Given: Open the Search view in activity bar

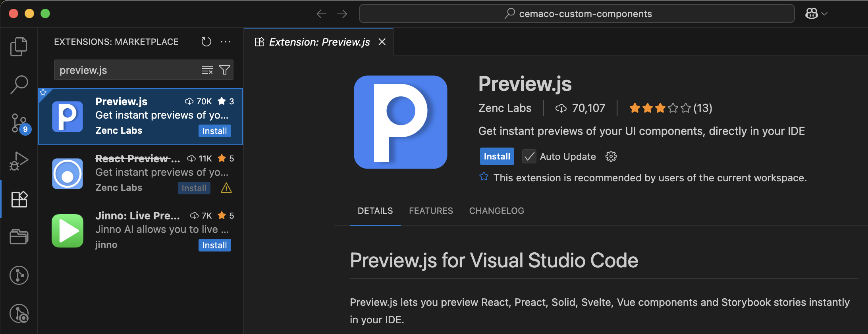Looking at the screenshot, I should pos(19,84).
